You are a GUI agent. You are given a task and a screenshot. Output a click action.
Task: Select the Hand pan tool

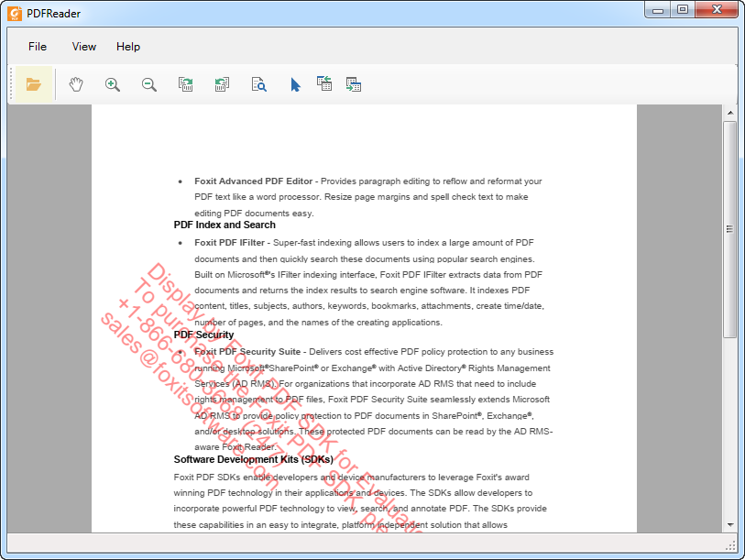(76, 84)
